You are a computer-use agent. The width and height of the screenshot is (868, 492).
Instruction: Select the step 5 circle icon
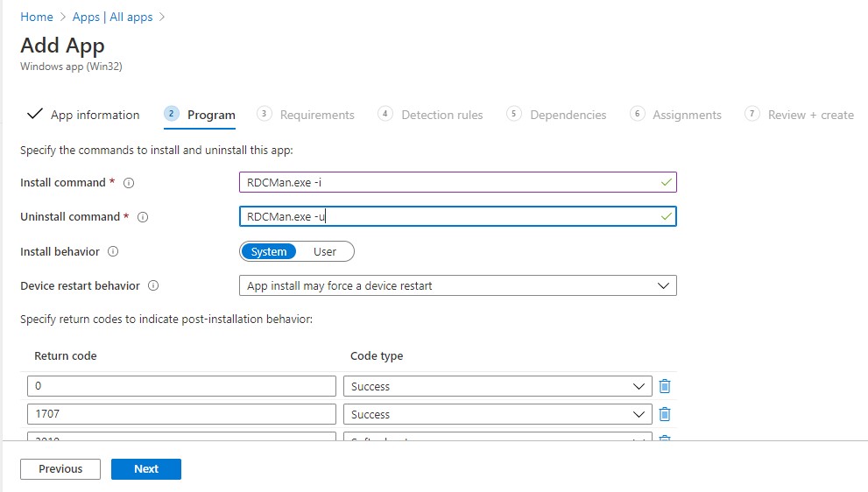[x=514, y=114]
